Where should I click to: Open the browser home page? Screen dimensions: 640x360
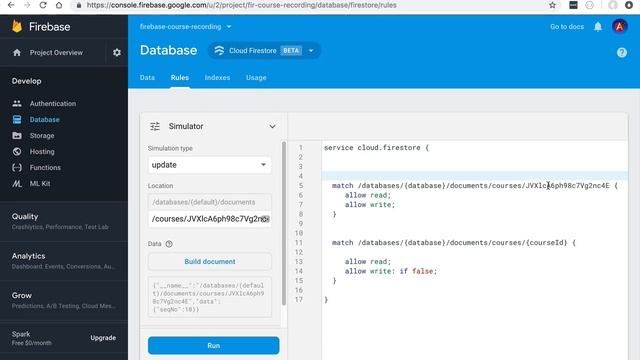[x=59, y=5]
